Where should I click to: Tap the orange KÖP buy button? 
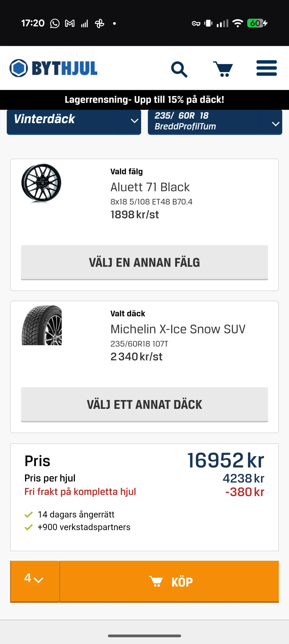pyautogui.click(x=169, y=581)
